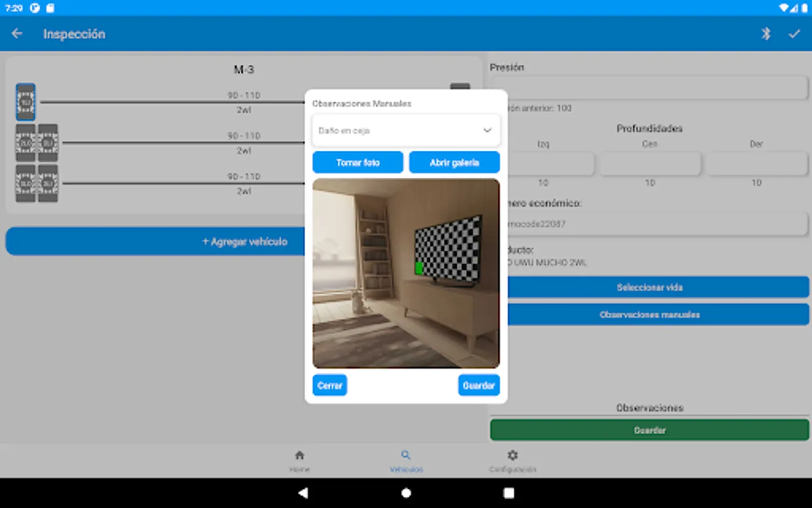Image resolution: width=812 pixels, height=508 pixels.
Task: Expand the Daño en ceja dropdown
Action: 406,130
